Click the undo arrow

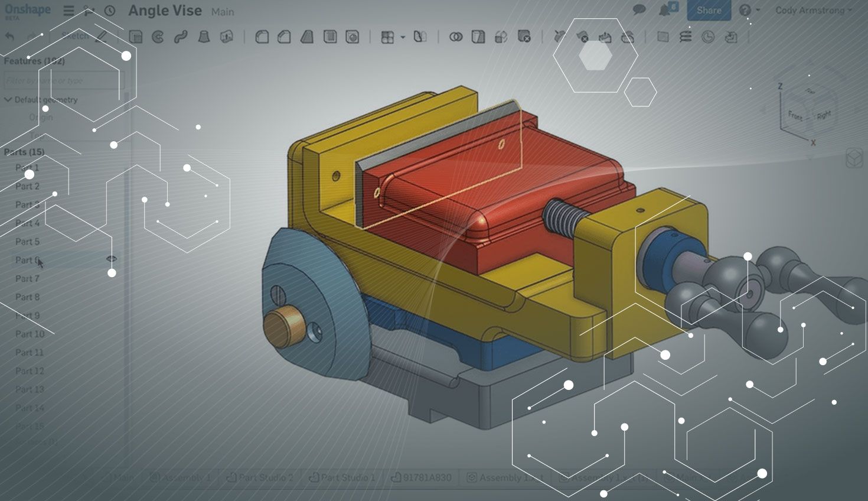tap(10, 37)
